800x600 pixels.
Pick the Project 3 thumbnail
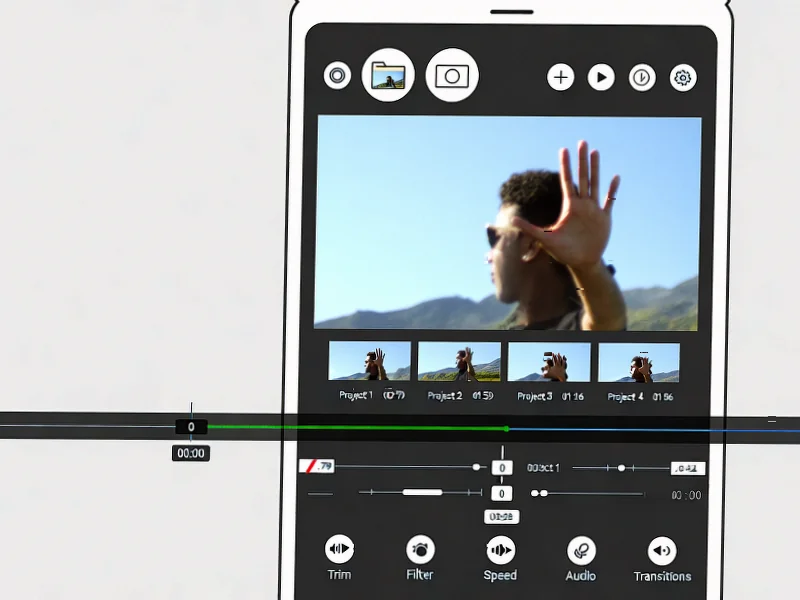coord(549,361)
